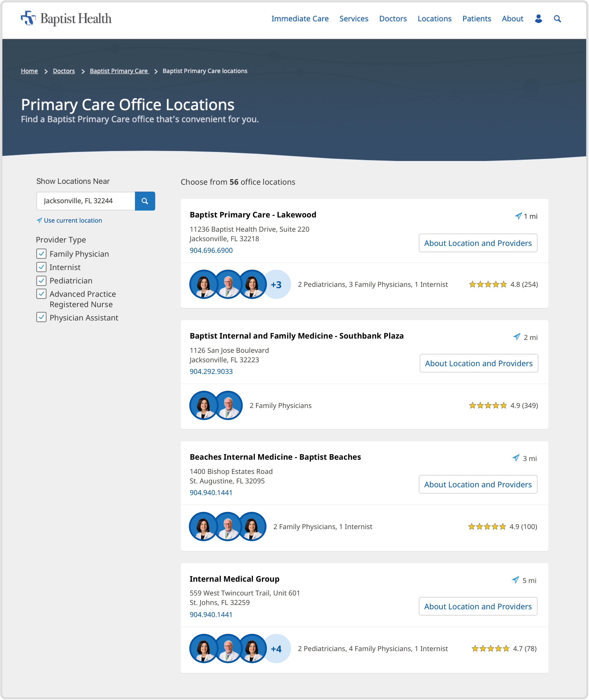
Task: Open the Services menu
Action: [x=354, y=19]
